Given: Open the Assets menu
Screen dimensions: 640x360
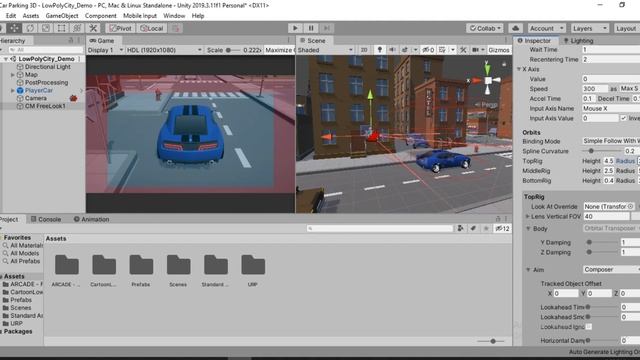Looking at the screenshot, I should 31,16.
